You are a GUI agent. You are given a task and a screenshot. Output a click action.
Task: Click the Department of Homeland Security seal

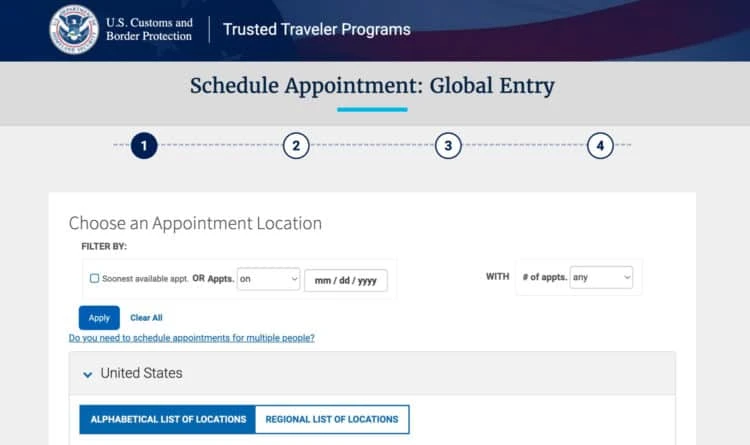pos(73,30)
